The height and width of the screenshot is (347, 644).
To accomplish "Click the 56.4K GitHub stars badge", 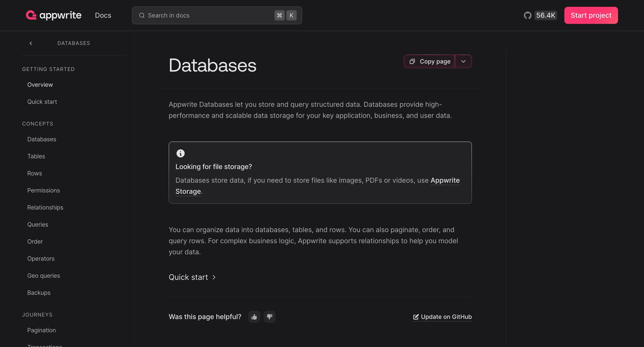I will [546, 15].
